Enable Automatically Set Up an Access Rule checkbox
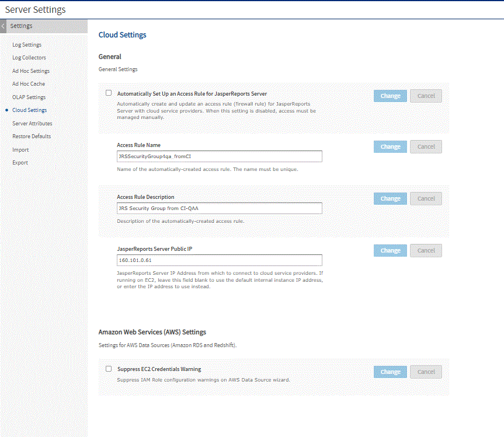Screen dimensions: 504x437 point(109,93)
